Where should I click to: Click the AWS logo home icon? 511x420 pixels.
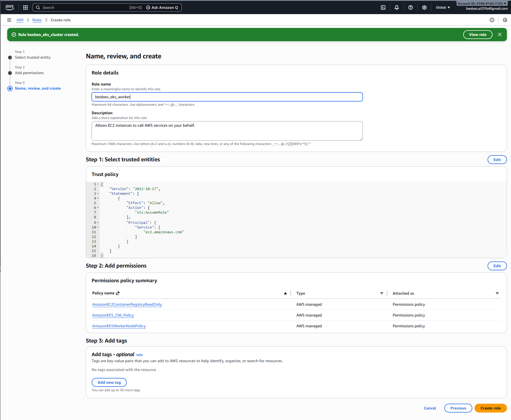click(x=9, y=7)
